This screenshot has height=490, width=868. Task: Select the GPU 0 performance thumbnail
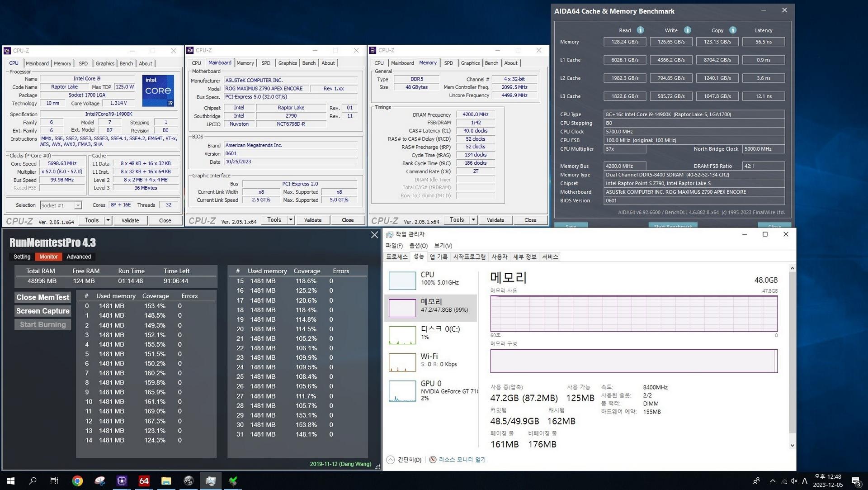[402, 391]
